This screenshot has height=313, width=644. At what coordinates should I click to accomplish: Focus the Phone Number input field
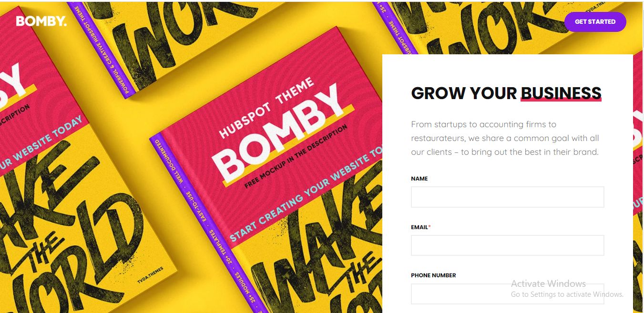(507, 294)
